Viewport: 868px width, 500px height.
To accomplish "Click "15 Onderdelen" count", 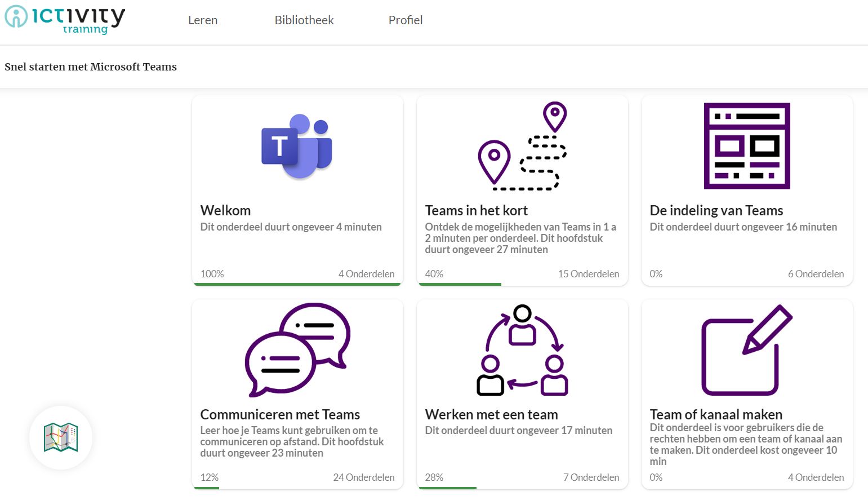I will (589, 273).
